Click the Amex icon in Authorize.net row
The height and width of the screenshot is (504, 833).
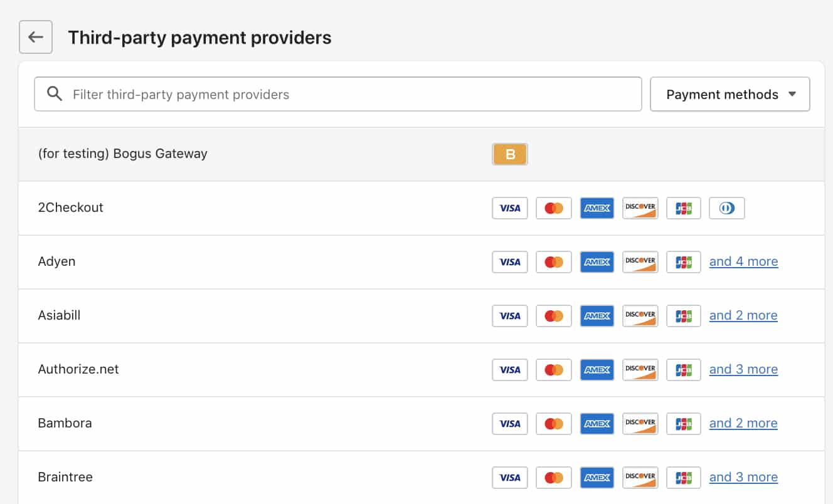pyautogui.click(x=597, y=370)
